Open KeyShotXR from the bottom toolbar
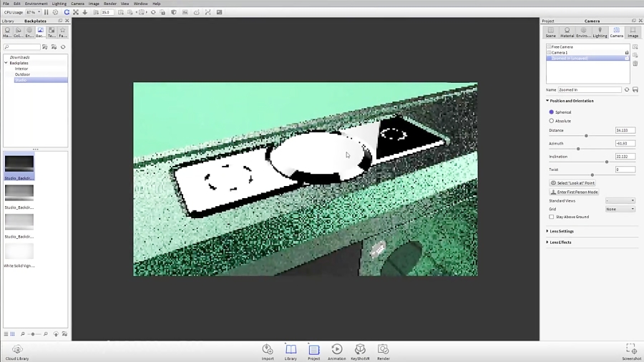This screenshot has height=362, width=644. pos(360,351)
